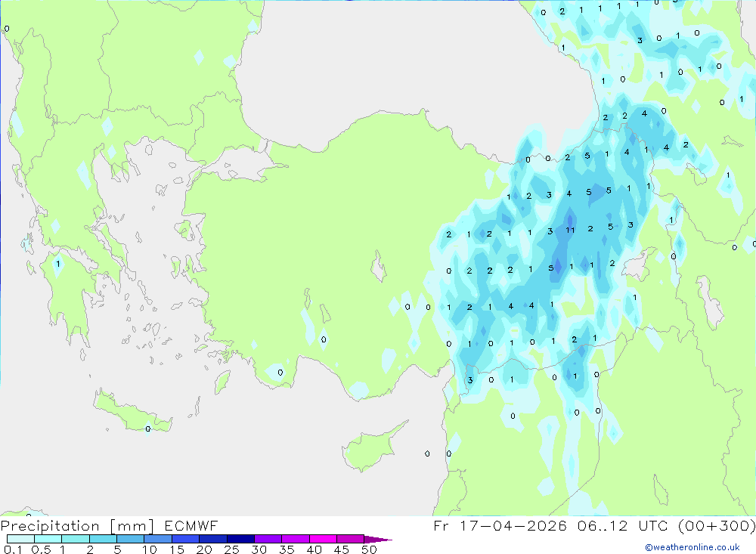The image size is (756, 554).
Task: Click the '40' legend label
Action: (x=314, y=549)
